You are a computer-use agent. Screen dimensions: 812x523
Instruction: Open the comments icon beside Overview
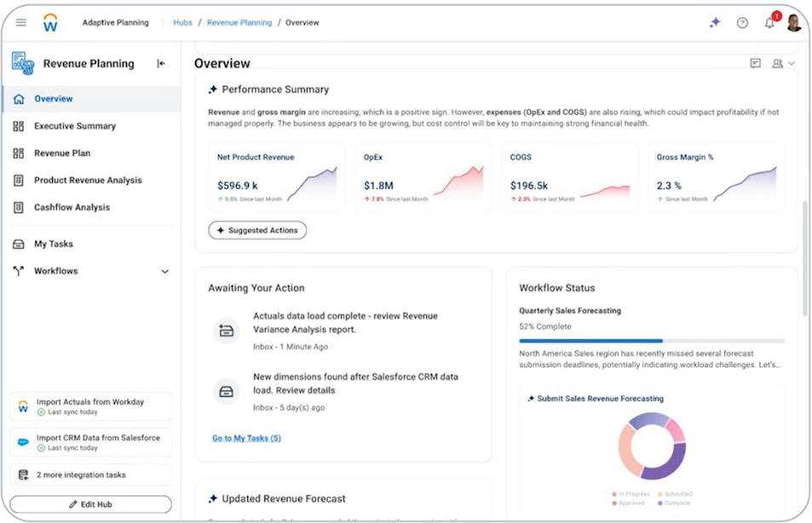[x=755, y=64]
